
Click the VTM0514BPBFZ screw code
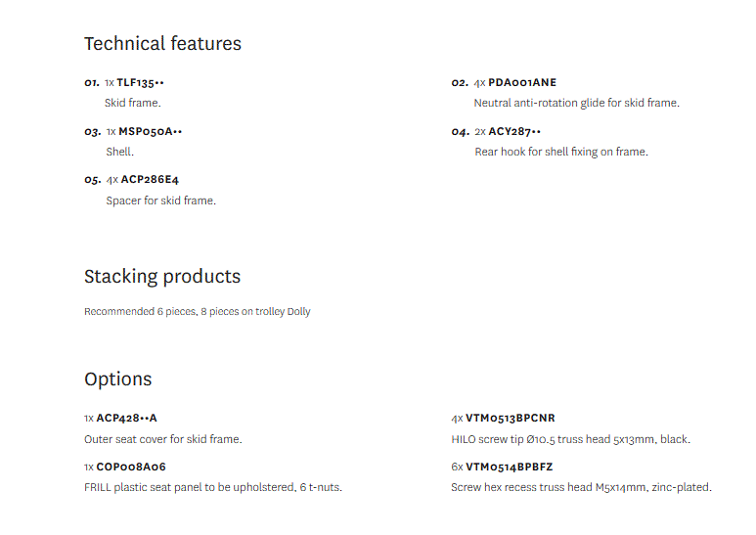point(509,468)
